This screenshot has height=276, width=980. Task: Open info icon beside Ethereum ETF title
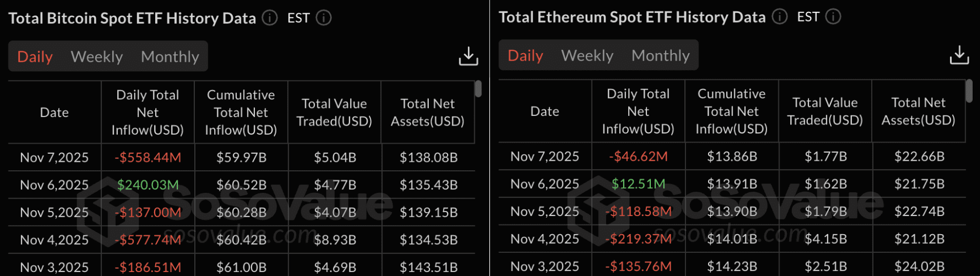pyautogui.click(x=780, y=17)
